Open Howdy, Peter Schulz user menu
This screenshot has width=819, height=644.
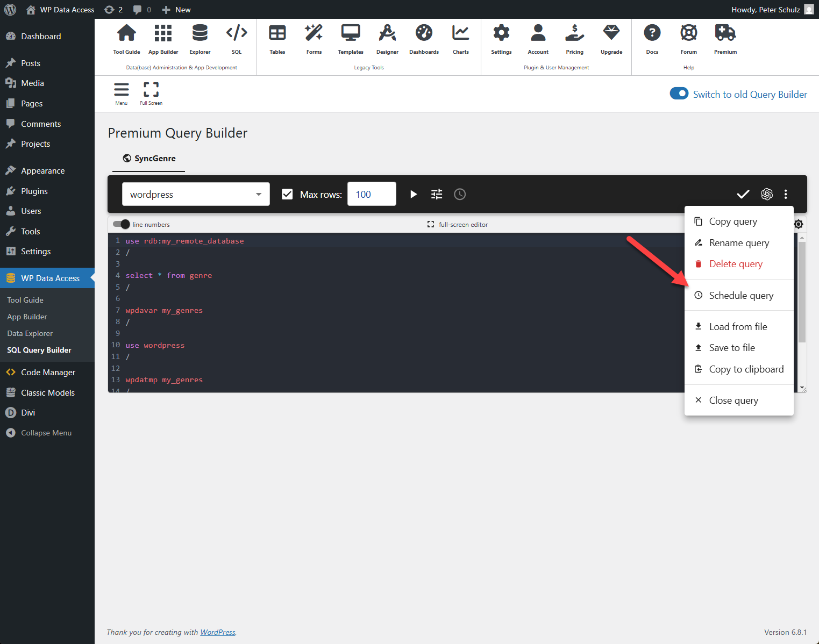point(772,10)
